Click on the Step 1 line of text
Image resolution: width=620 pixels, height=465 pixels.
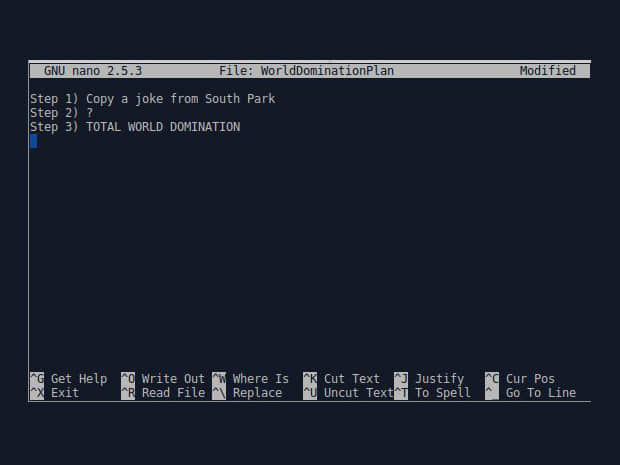tap(153, 99)
